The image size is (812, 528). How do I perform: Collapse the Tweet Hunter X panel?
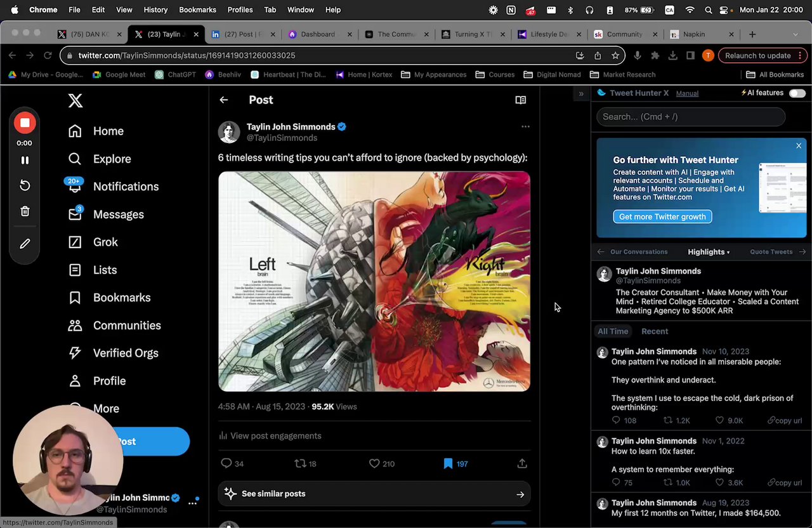point(581,94)
